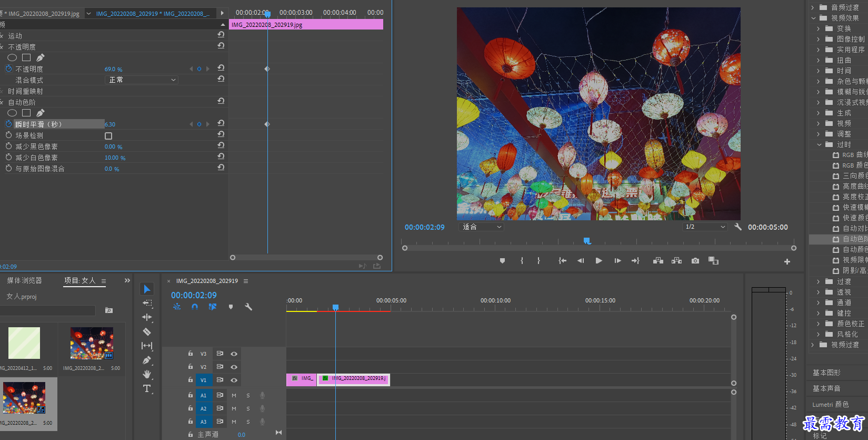Click 减少白色像素 value 10.00 %
This screenshot has height=440, width=868.
click(x=115, y=158)
